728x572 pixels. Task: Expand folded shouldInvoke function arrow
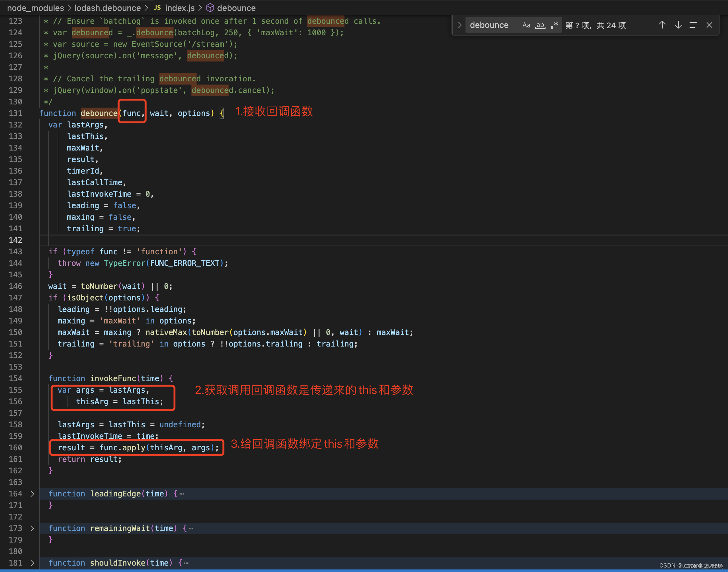[x=32, y=563]
